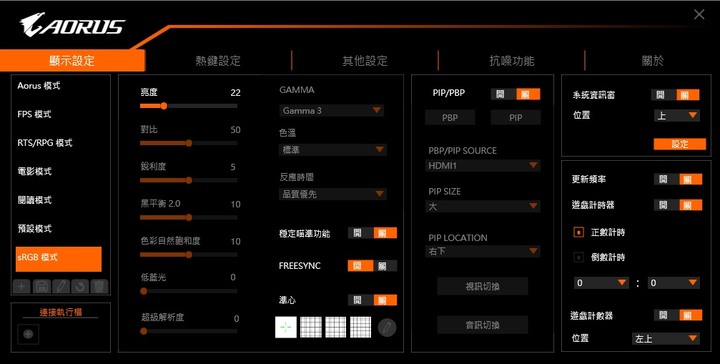Close the AORUS settings window

(699, 15)
